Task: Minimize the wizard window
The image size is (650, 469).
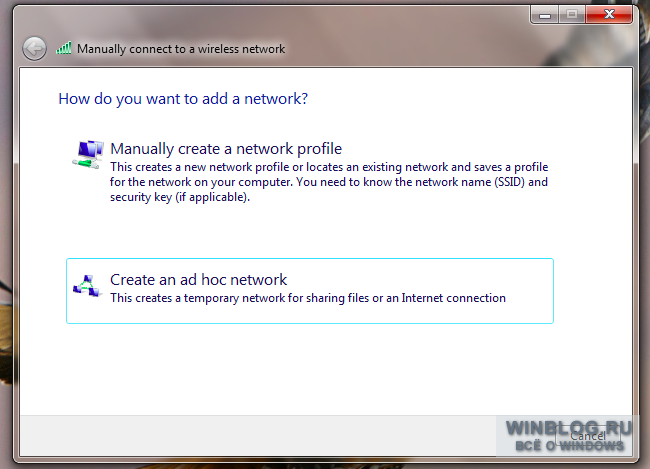Action: click(x=545, y=15)
